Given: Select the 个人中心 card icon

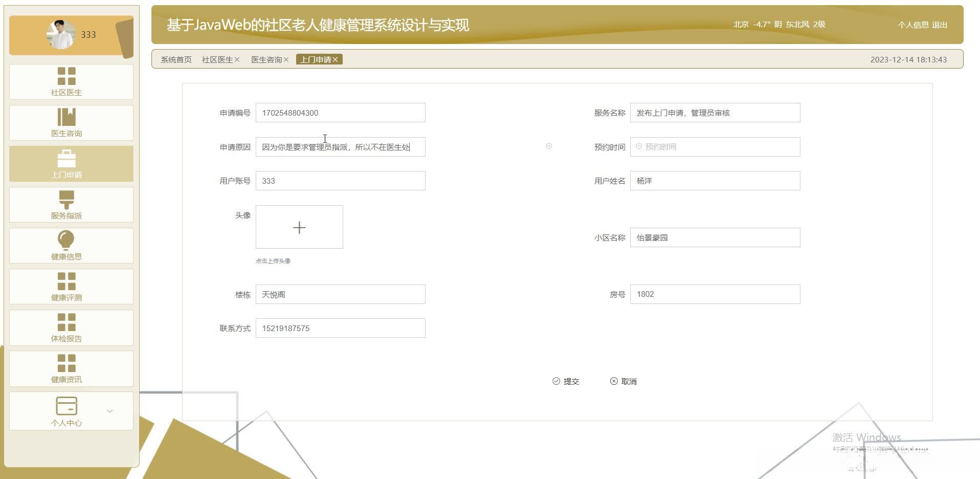Looking at the screenshot, I should pos(65,405).
